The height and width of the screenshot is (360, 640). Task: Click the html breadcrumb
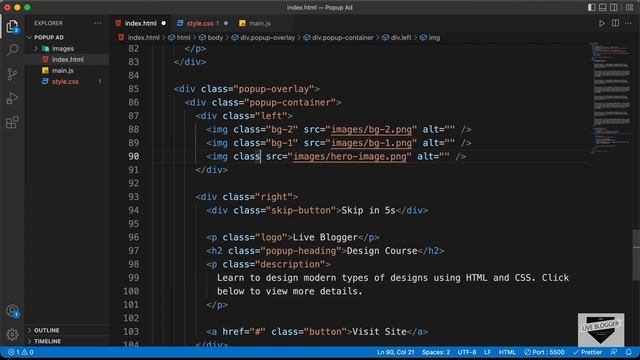tap(183, 38)
